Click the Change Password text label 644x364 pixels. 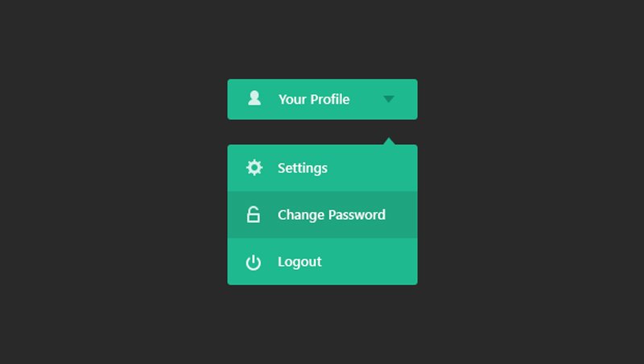tap(332, 215)
